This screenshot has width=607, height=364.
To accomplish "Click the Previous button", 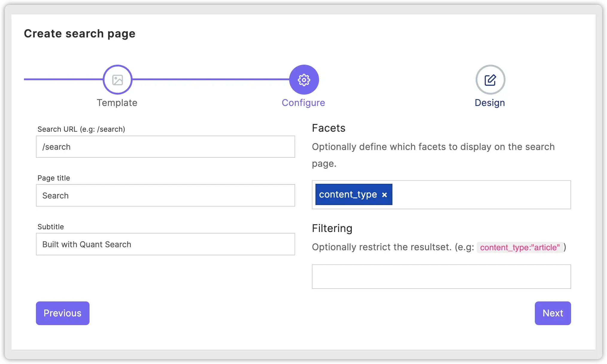I will [62, 313].
